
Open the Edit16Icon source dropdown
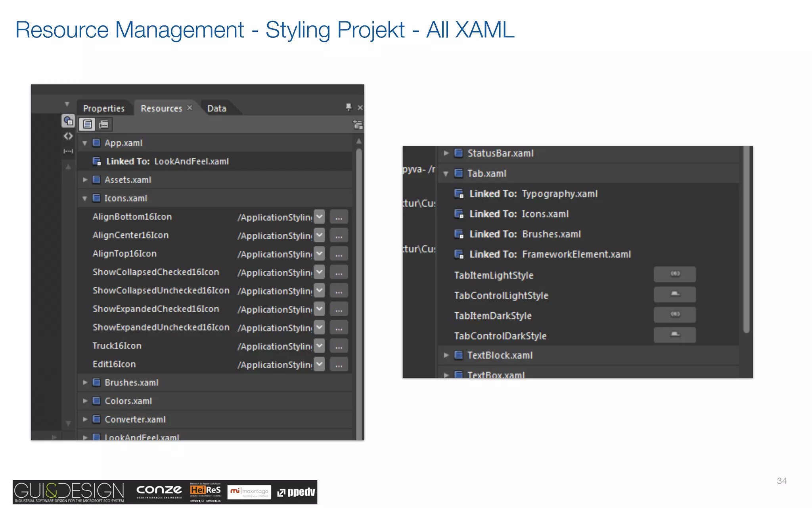(320, 364)
